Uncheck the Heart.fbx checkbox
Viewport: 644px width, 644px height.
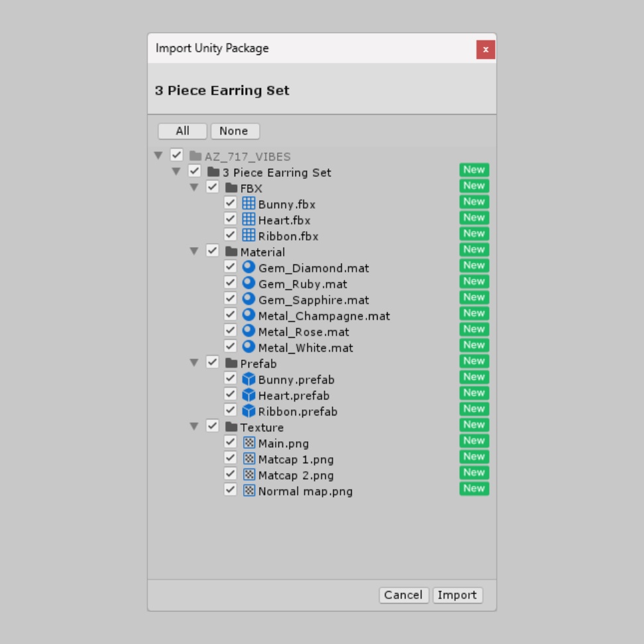click(231, 219)
